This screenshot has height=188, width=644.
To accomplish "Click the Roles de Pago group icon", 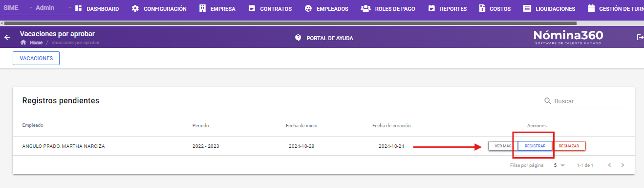I will (x=365, y=8).
